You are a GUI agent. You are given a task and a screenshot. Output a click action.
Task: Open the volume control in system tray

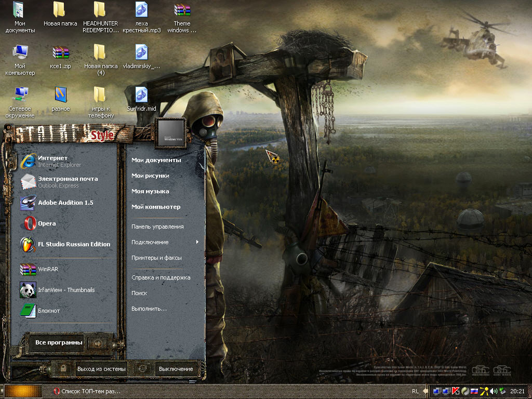494,391
